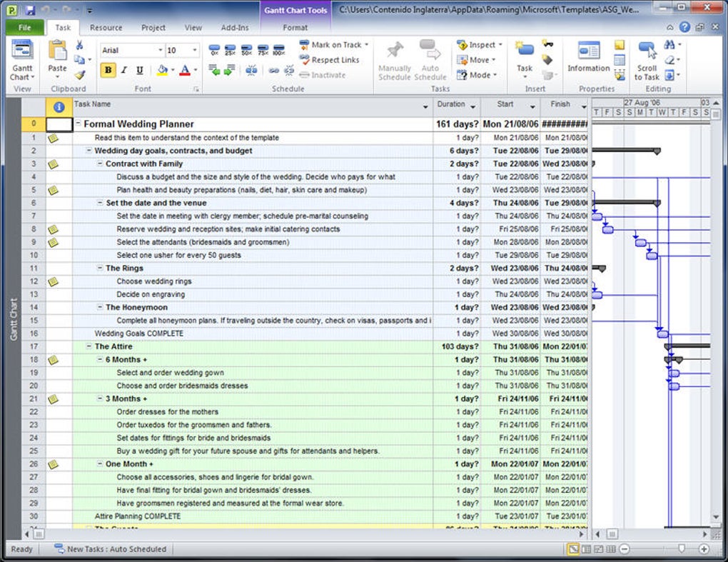Open the File menu tab
Image resolution: width=728 pixels, height=562 pixels.
25,28
